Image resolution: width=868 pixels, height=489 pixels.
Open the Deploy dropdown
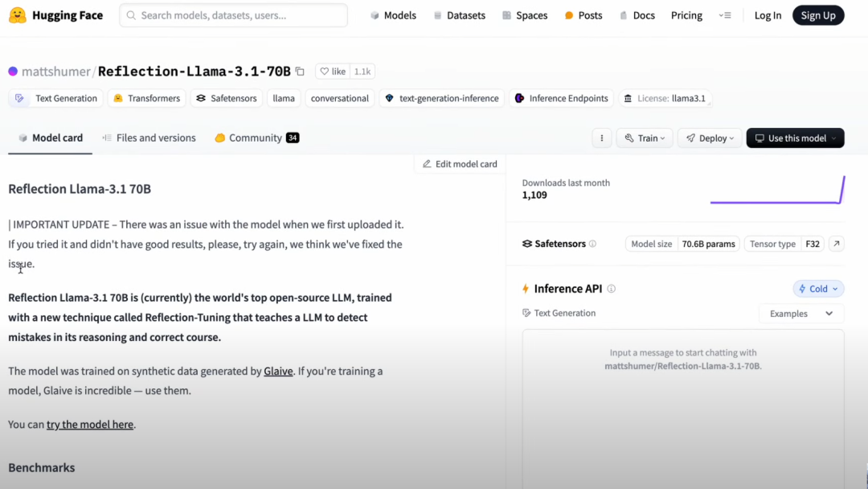click(710, 138)
